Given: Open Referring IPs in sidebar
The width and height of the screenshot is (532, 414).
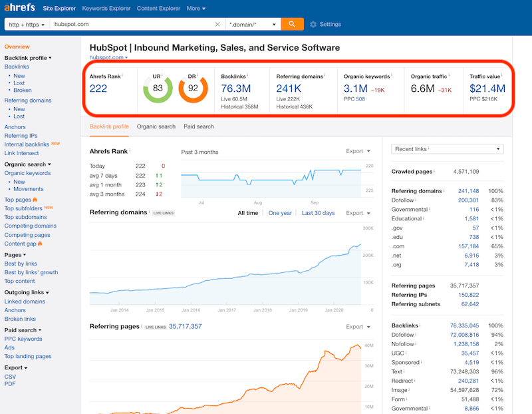Looking at the screenshot, I should point(21,136).
